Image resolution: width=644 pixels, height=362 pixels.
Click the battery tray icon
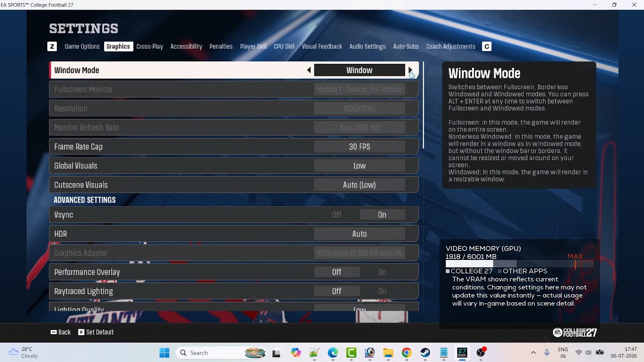(x=600, y=353)
